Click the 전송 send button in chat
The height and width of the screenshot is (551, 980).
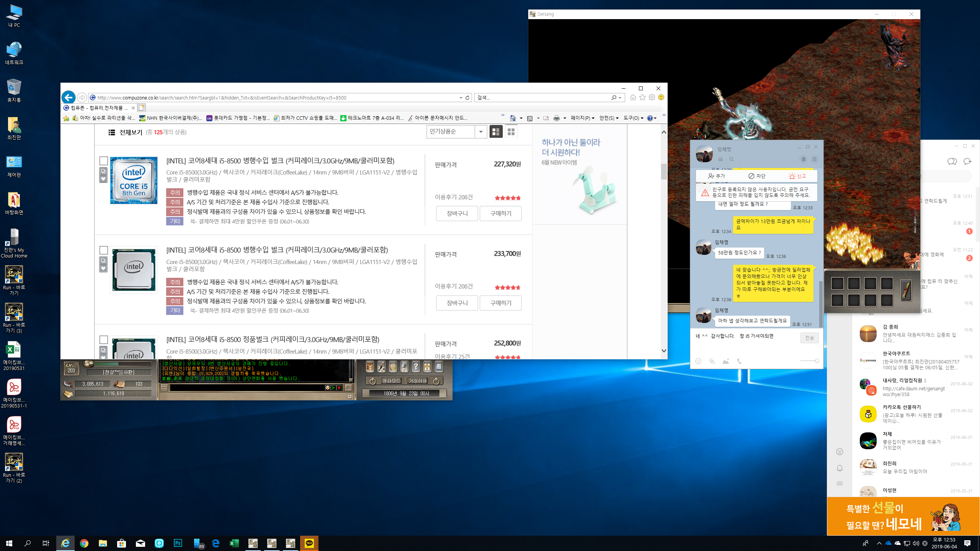click(x=809, y=338)
